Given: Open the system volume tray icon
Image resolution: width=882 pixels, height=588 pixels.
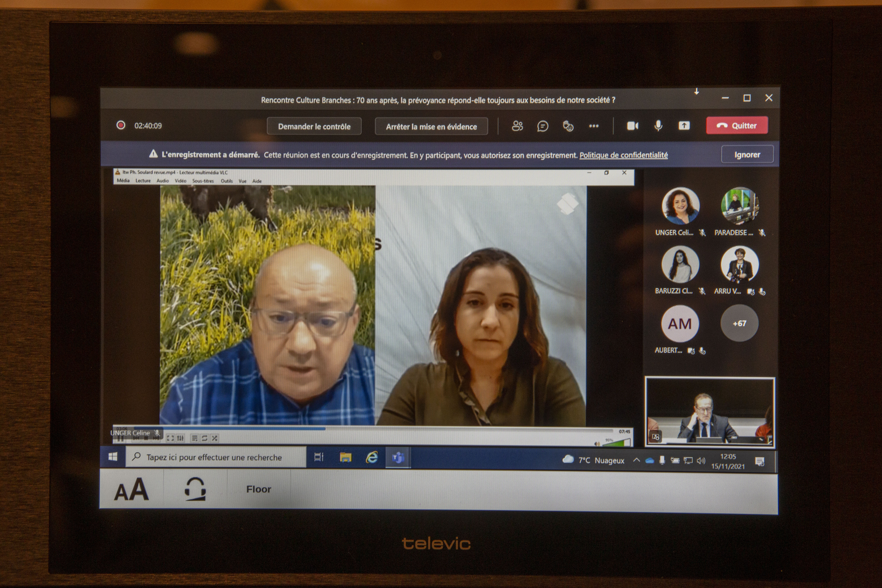Looking at the screenshot, I should pyautogui.click(x=701, y=461).
